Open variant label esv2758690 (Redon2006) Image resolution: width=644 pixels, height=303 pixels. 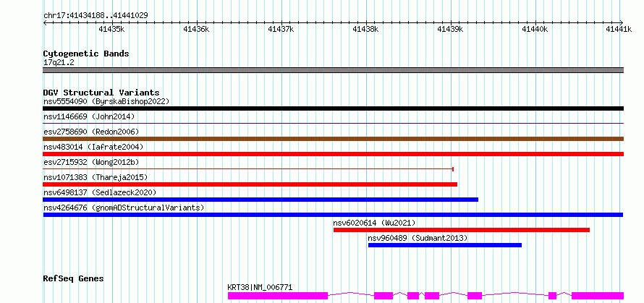(x=91, y=132)
